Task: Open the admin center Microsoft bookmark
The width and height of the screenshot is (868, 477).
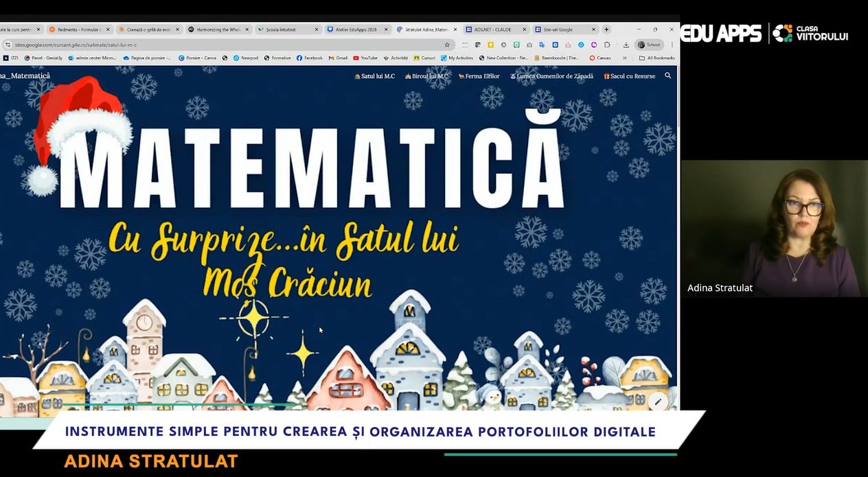Action: (92, 58)
